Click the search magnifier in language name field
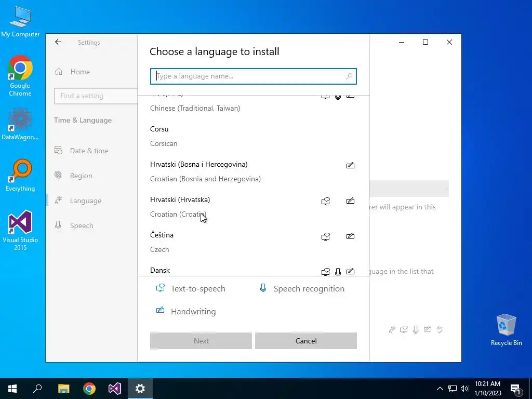 click(349, 76)
